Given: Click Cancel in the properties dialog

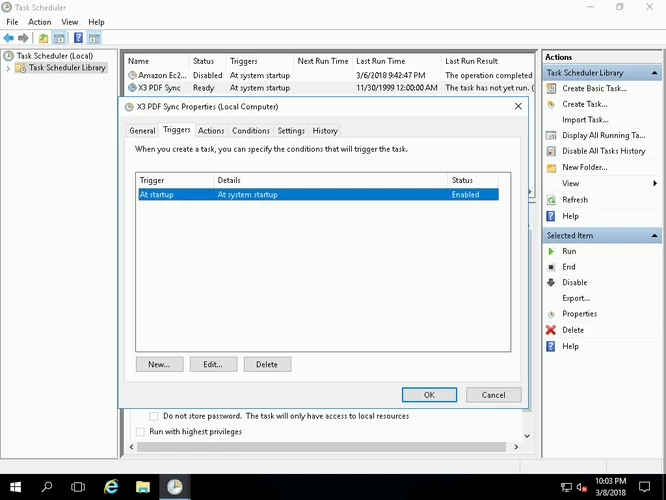Looking at the screenshot, I should pos(494,395).
